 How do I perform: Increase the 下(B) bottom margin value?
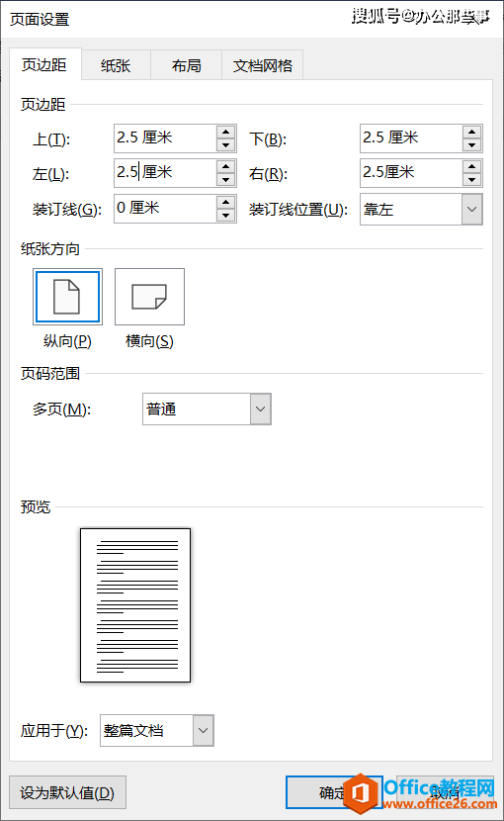tap(472, 132)
